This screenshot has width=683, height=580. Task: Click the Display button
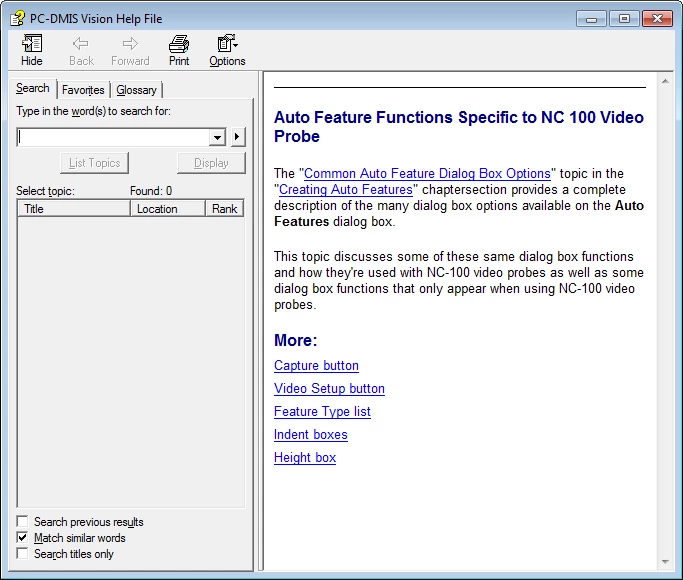(211, 163)
